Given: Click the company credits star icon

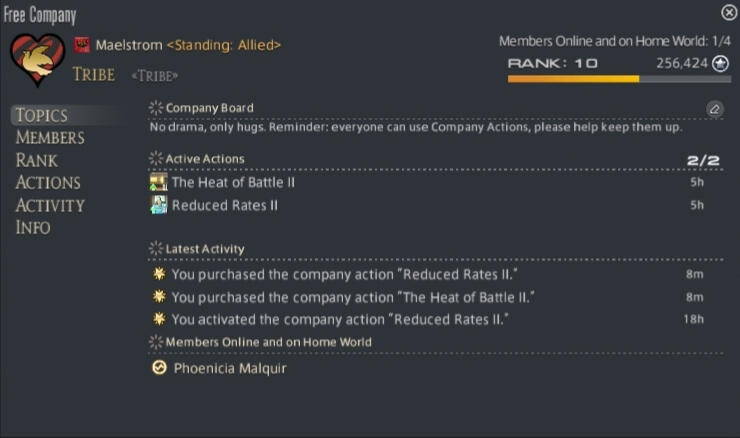Looking at the screenshot, I should (x=720, y=63).
